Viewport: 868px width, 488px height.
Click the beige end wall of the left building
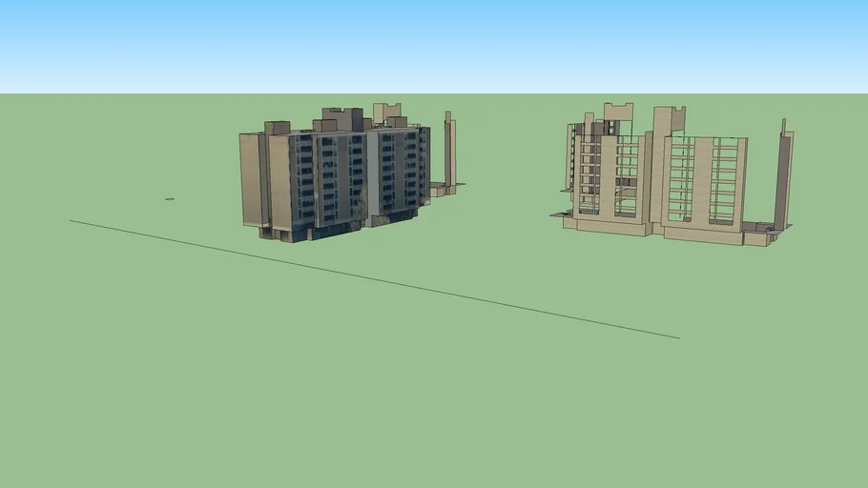[251, 179]
